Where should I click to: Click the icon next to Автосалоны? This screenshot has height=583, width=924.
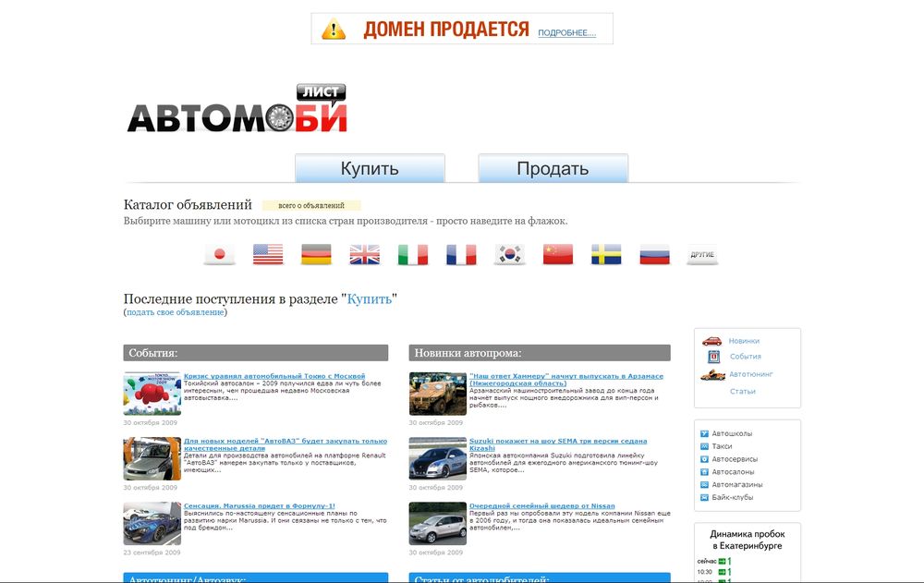(x=704, y=472)
